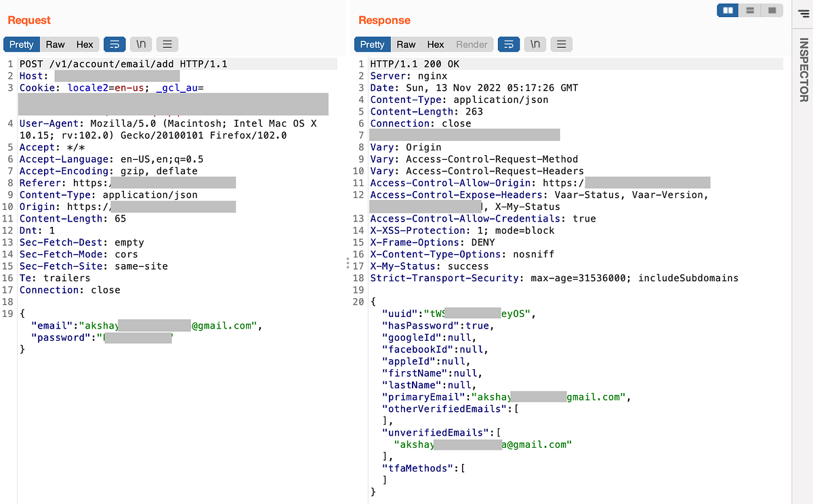Screen dimensions: 813x504
Task: Open the Request editor settings menu
Action: click(167, 44)
